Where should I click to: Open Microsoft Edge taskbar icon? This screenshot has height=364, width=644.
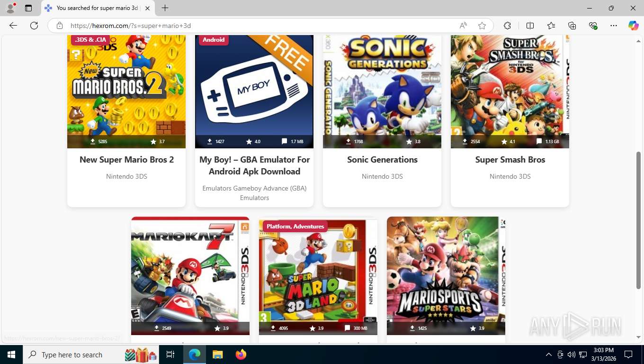(x=195, y=355)
